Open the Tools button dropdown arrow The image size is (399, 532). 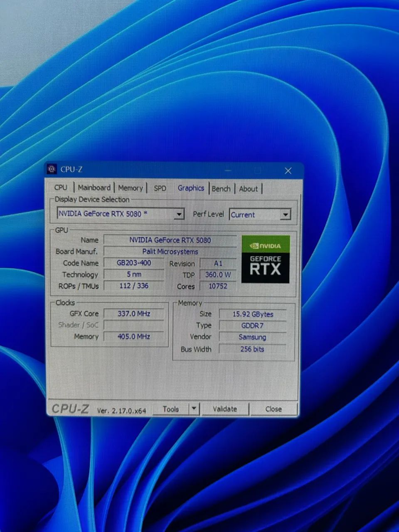(x=194, y=409)
